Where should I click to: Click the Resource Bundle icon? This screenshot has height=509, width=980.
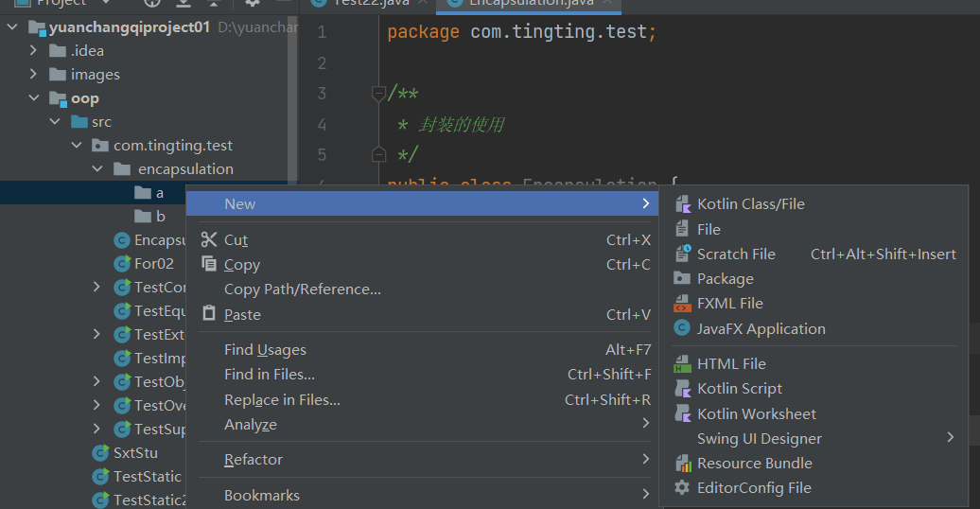(683, 464)
